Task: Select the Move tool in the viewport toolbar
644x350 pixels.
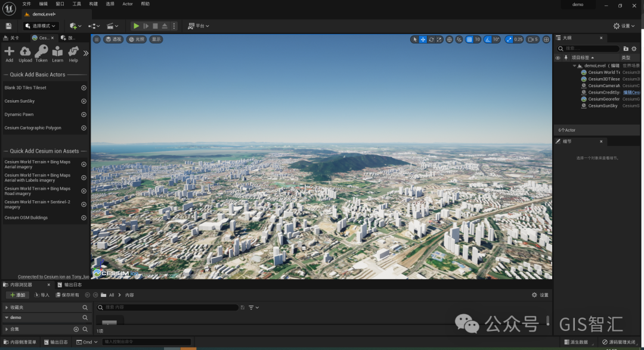Action: pyautogui.click(x=423, y=39)
